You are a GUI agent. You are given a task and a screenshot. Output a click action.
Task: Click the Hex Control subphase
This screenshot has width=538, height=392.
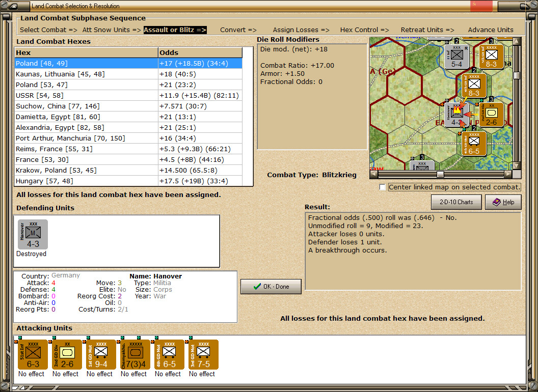[x=364, y=30]
